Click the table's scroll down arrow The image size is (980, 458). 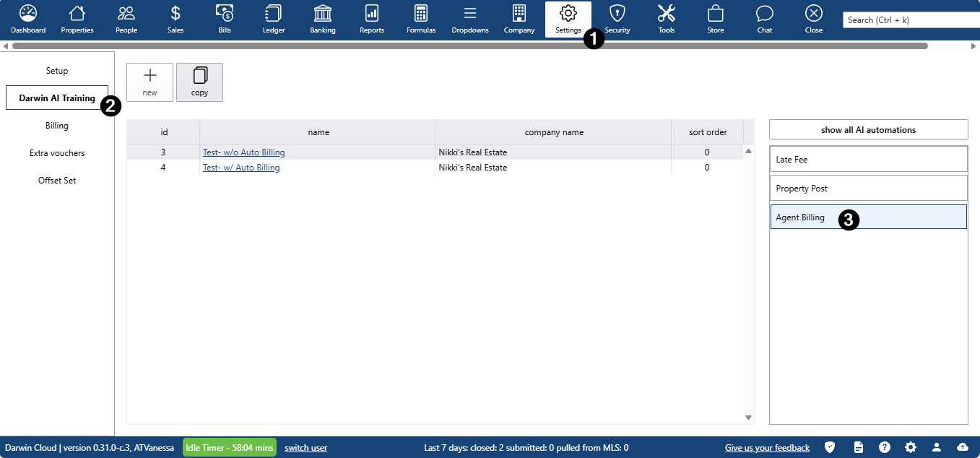pyautogui.click(x=748, y=418)
